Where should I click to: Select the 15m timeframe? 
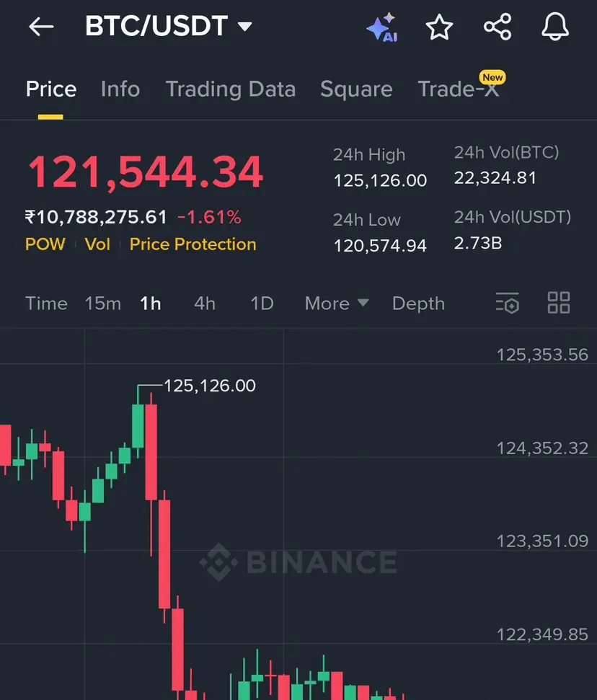click(103, 304)
